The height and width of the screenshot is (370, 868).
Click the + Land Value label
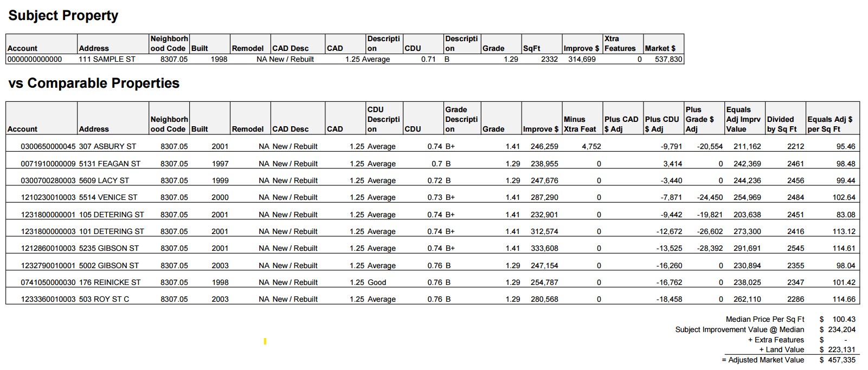coord(781,349)
